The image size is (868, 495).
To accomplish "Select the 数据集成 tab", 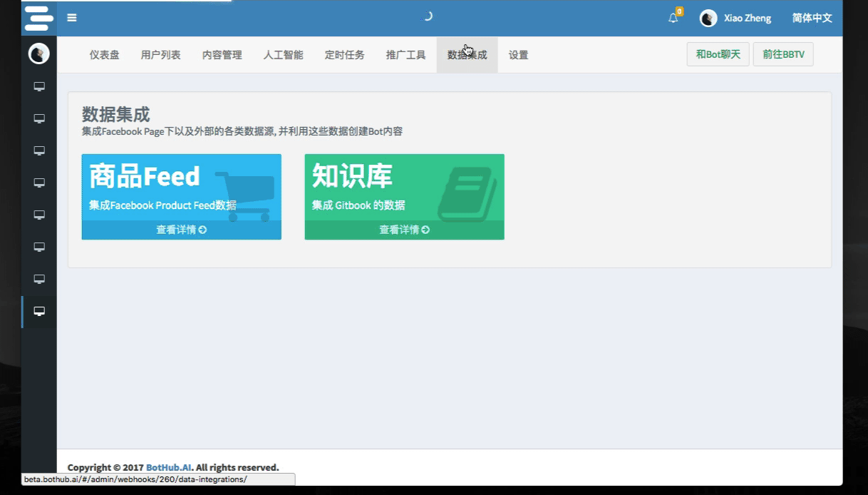I will [467, 55].
